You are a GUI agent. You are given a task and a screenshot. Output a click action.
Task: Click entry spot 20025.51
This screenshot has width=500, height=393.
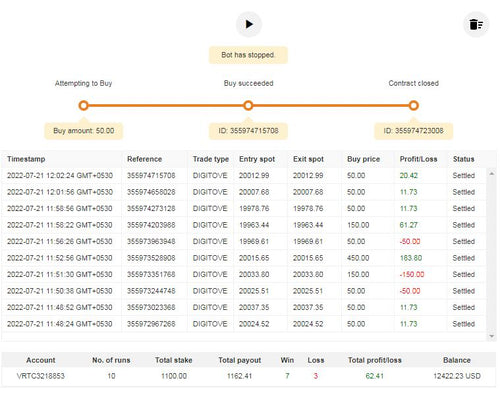tap(254, 291)
